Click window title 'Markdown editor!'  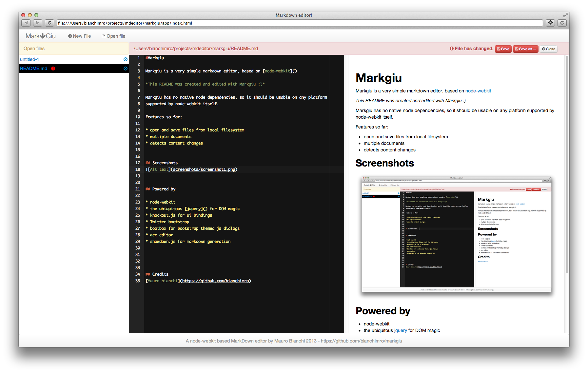click(294, 15)
